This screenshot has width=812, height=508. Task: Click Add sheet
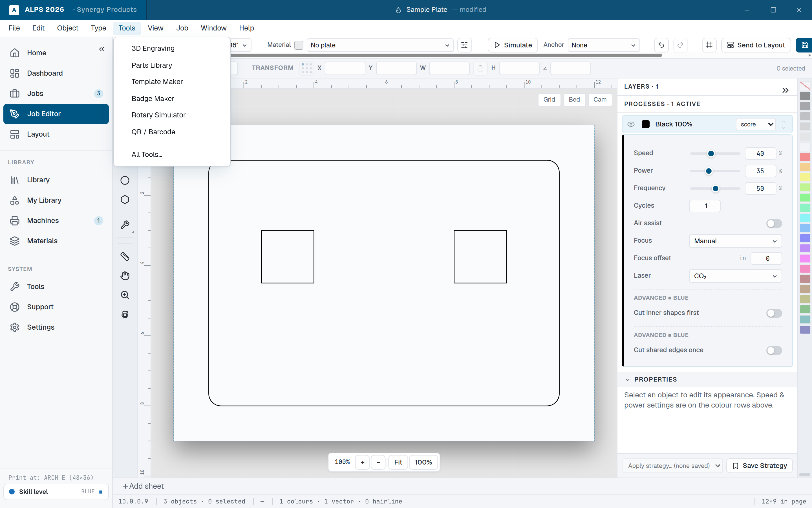[143, 487]
